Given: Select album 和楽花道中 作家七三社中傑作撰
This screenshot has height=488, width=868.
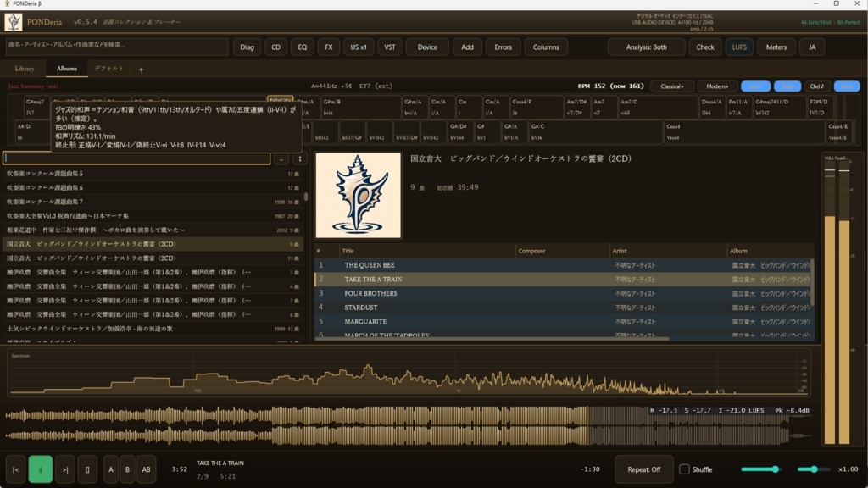Looking at the screenshot, I should click(153, 230).
